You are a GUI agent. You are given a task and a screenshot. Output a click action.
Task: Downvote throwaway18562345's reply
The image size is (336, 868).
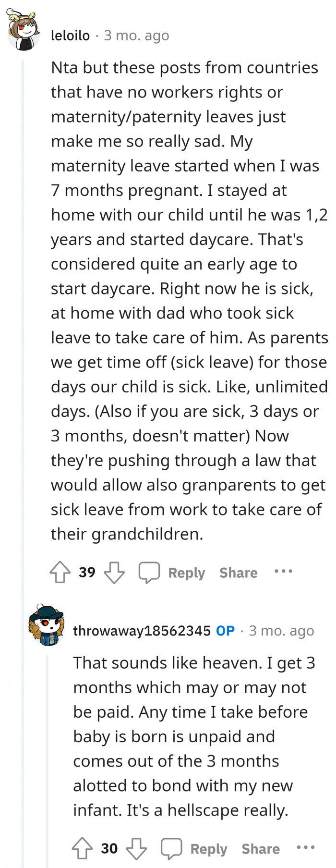click(136, 848)
